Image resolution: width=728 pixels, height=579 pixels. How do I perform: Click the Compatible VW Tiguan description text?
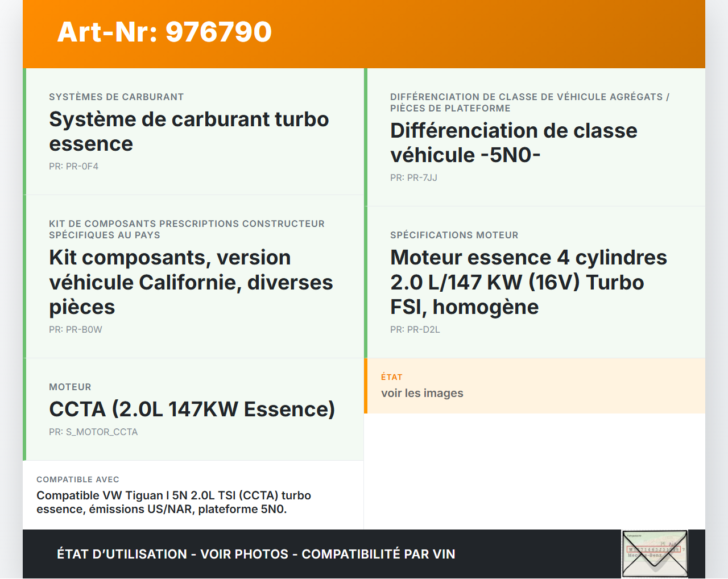pyautogui.click(x=173, y=502)
